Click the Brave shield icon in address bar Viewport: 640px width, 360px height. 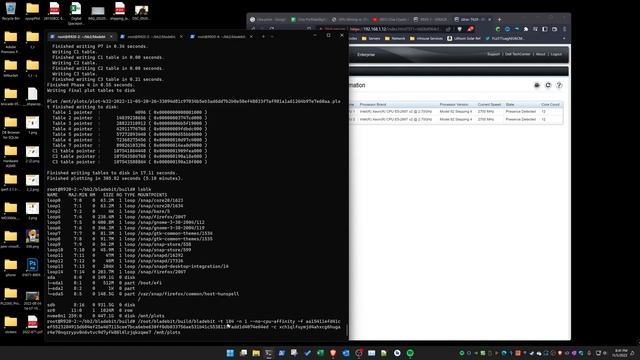[460, 29]
